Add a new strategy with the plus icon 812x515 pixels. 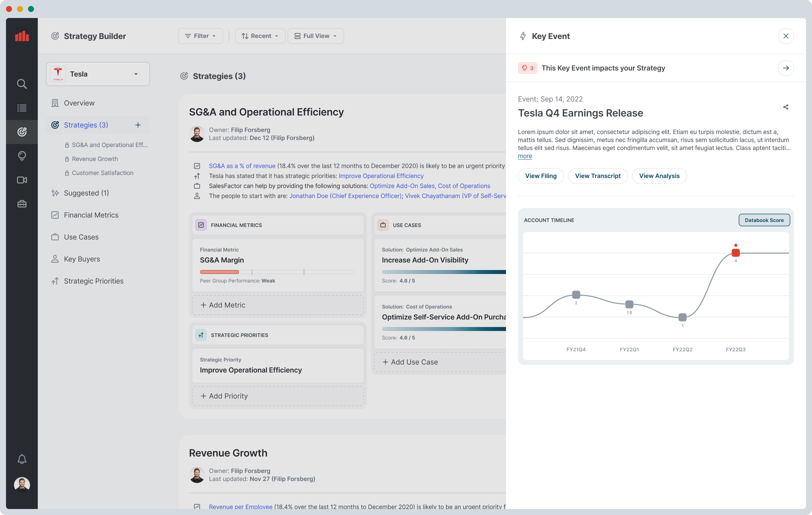[138, 125]
